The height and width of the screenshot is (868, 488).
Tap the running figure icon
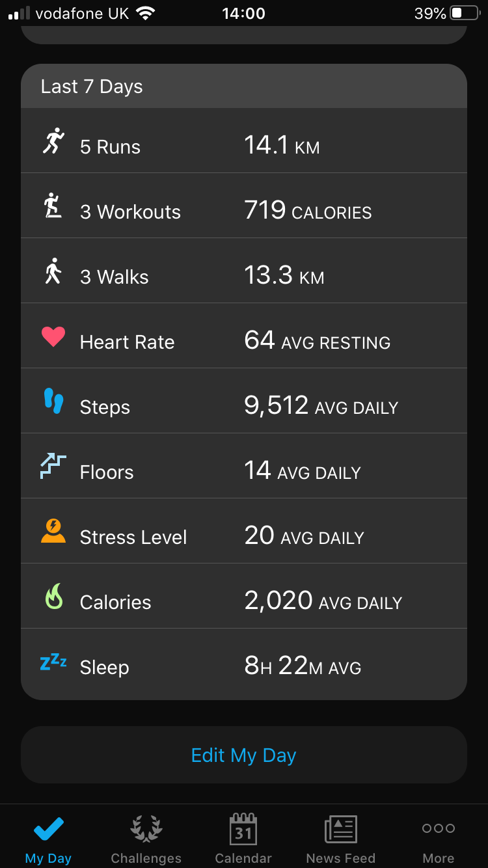(x=53, y=141)
